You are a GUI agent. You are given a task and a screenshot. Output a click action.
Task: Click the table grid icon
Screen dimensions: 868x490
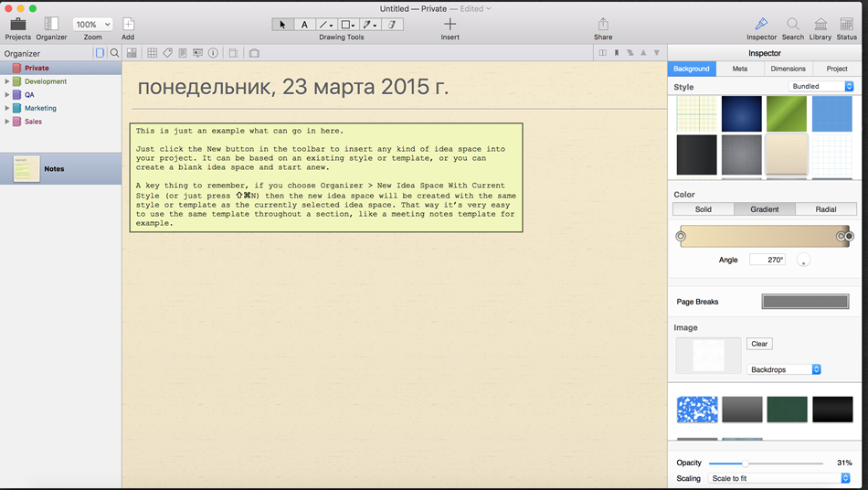153,53
